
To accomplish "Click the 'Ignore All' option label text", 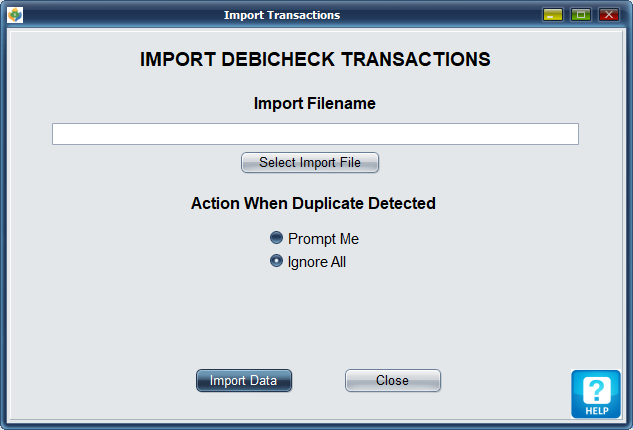I will click(317, 263).
